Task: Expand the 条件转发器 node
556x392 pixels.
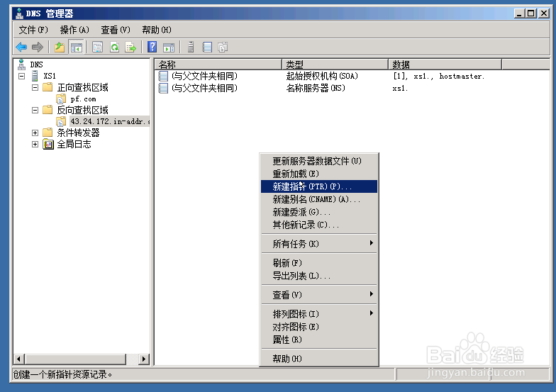Action: pos(35,133)
